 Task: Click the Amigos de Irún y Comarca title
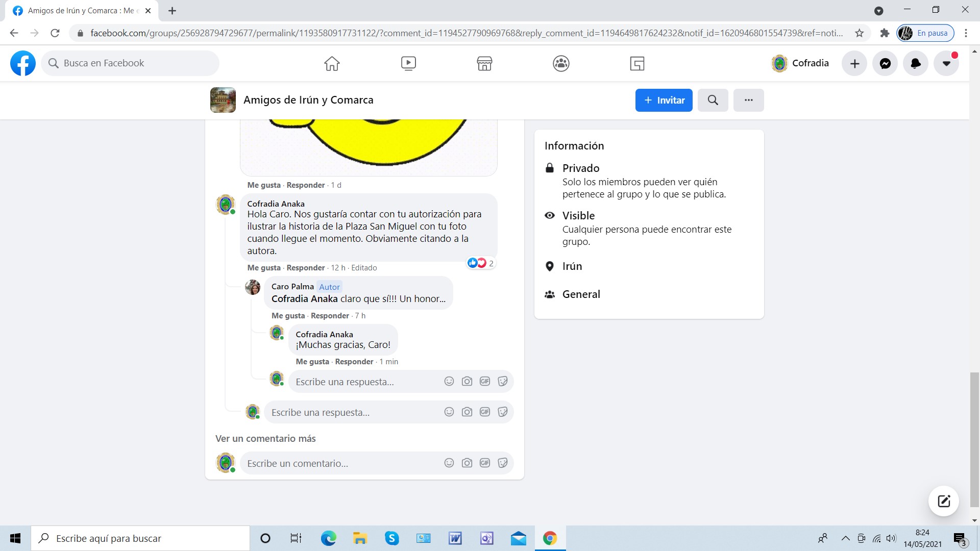[x=308, y=100]
